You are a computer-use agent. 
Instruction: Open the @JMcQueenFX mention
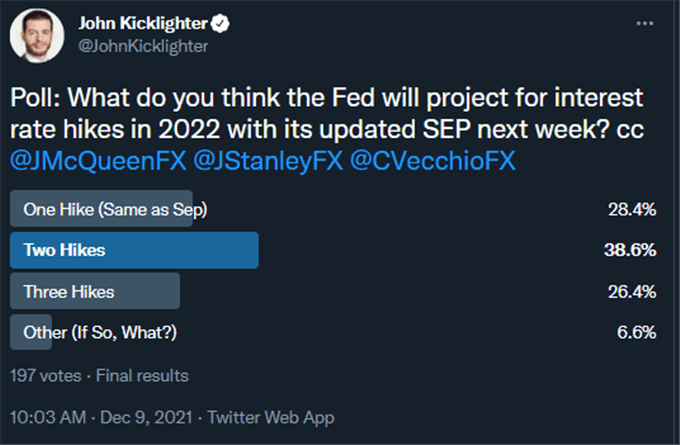pos(98,160)
